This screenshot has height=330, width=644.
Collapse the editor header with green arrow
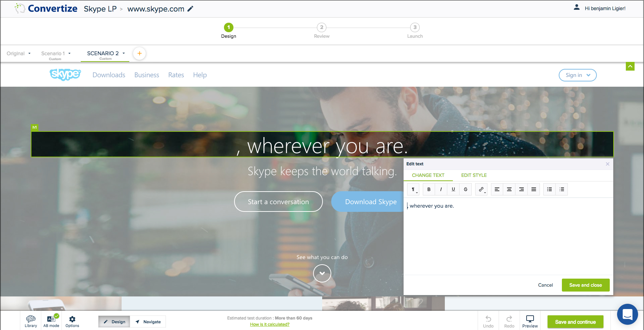[630, 66]
